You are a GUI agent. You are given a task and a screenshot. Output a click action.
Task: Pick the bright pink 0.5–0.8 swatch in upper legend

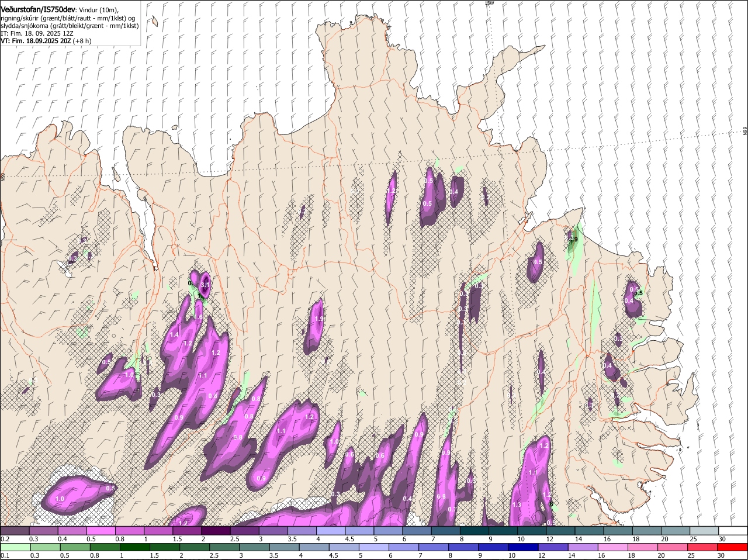coord(101,530)
